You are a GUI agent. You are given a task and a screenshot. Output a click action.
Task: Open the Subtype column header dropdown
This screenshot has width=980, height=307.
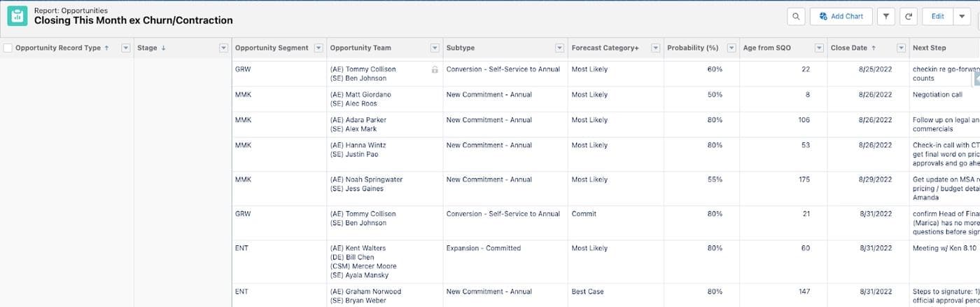coord(559,48)
